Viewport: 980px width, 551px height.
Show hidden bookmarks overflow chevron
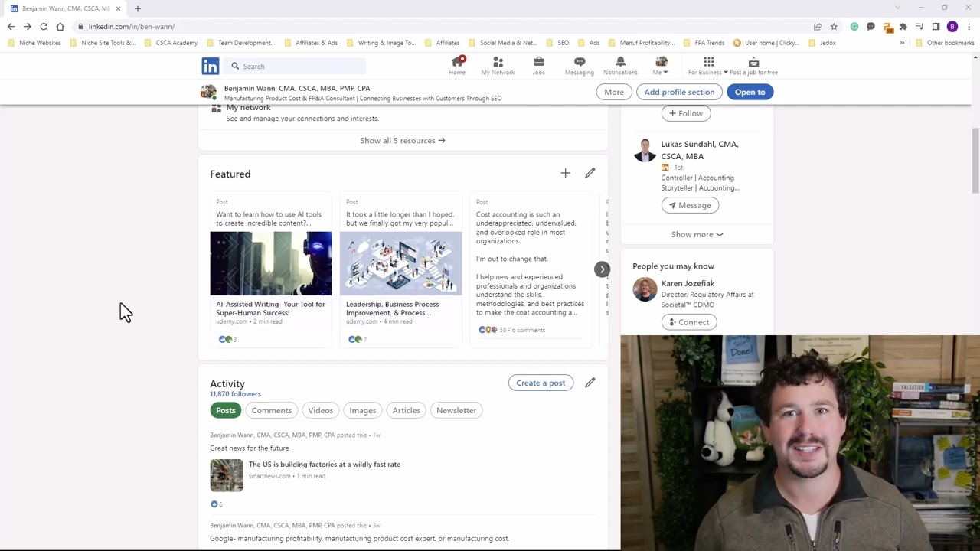click(x=902, y=43)
